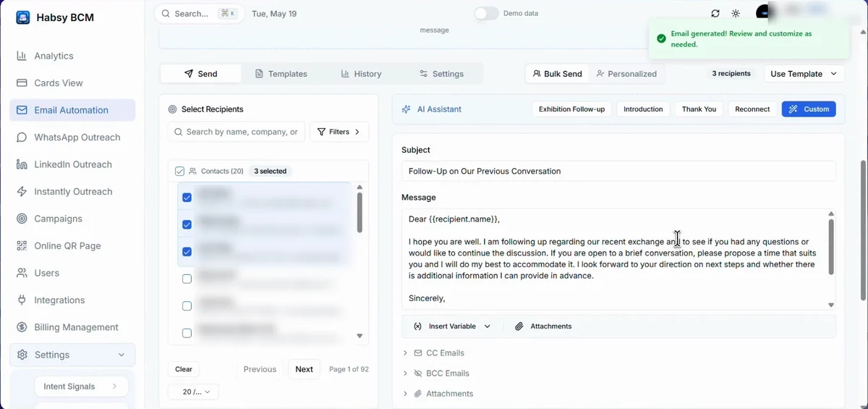The width and height of the screenshot is (868, 409).
Task: Open the Filters dropdown
Action: 339,132
